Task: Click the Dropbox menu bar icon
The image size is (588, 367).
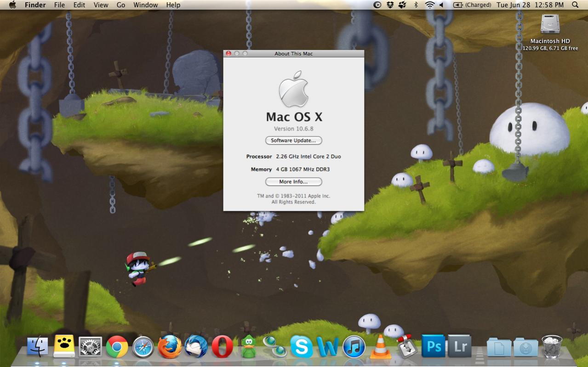Action: point(390,5)
